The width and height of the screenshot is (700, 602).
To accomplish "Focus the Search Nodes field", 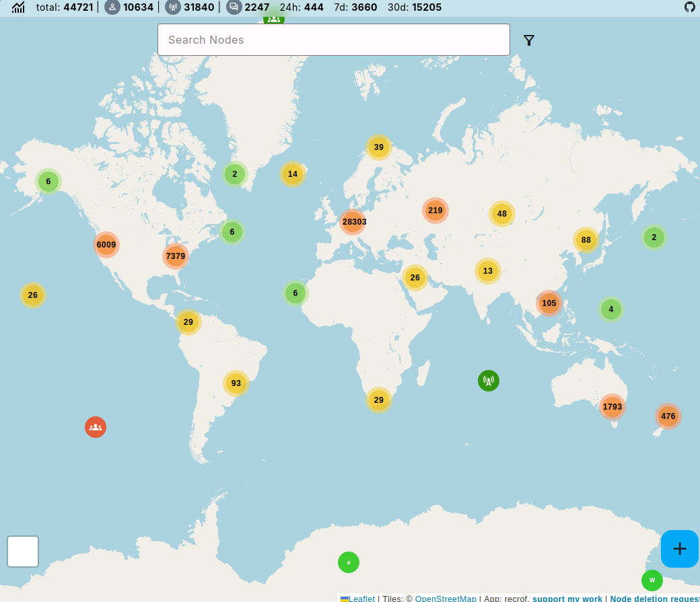I will [x=333, y=40].
